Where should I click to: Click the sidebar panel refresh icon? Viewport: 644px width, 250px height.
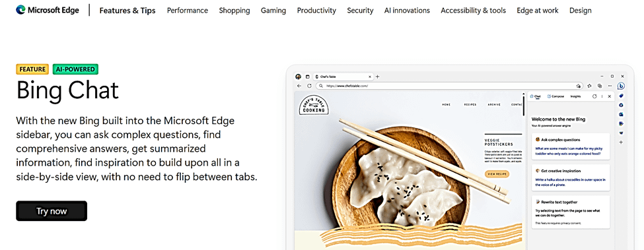point(594,96)
